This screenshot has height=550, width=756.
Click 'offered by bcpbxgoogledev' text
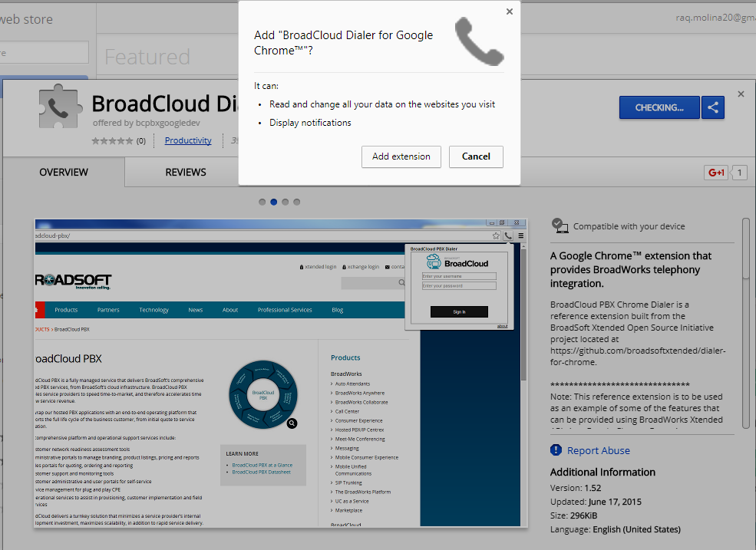pyautogui.click(x=147, y=123)
